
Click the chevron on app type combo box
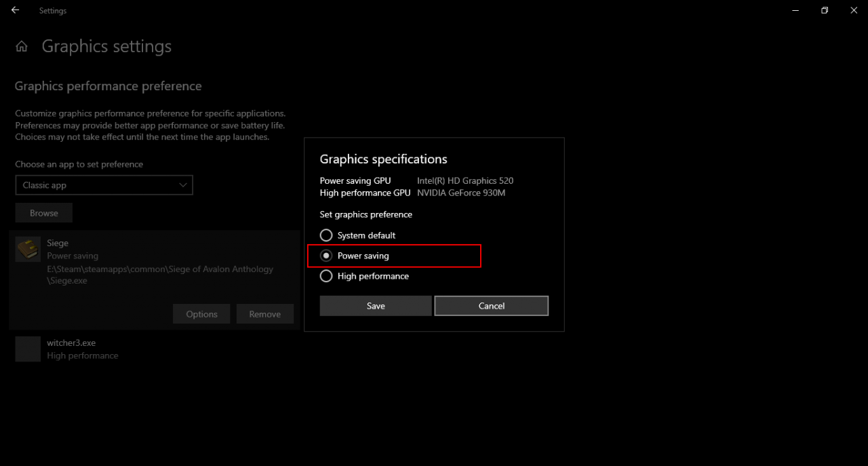182,185
